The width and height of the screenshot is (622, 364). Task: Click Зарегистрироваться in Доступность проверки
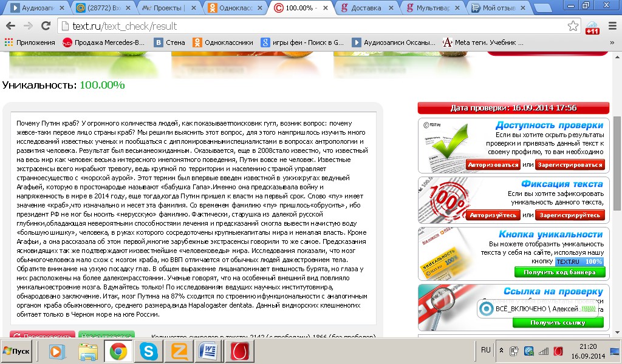(x=570, y=165)
